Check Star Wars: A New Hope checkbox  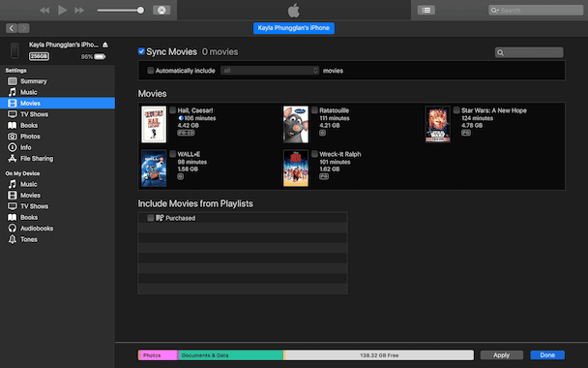456,110
